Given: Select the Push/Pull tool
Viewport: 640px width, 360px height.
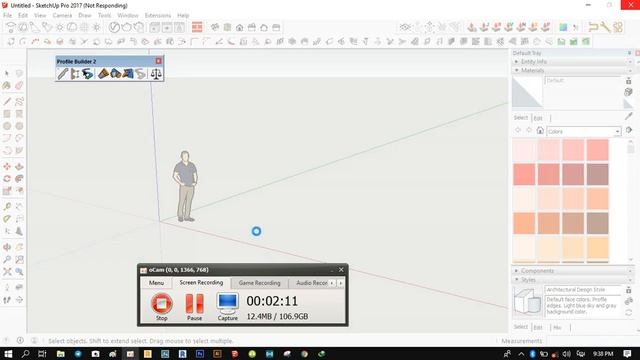Looking at the screenshot, I should [x=19, y=167].
